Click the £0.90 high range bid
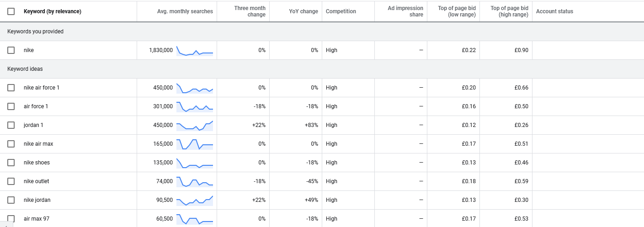The image size is (644, 227). coord(521,50)
